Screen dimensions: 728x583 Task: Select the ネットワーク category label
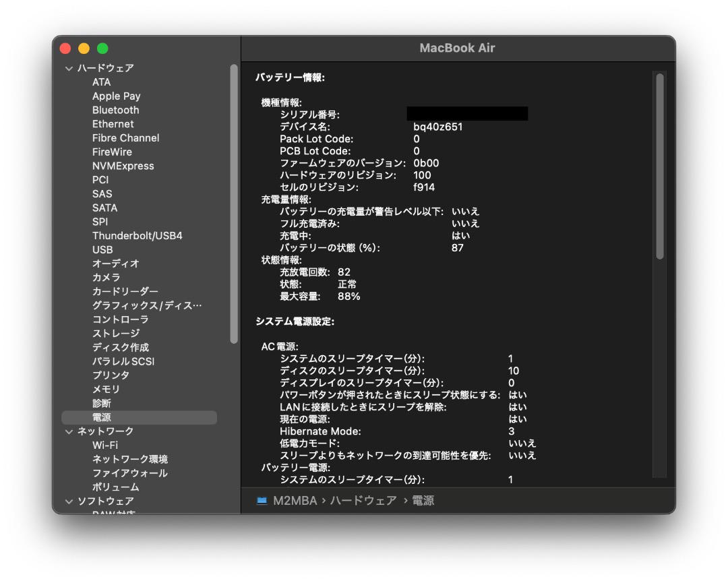click(105, 431)
